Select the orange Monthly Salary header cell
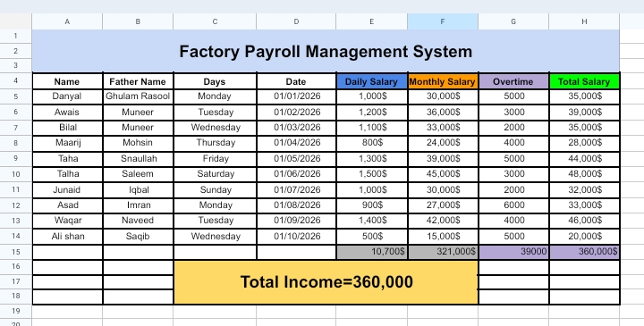This screenshot has width=644, height=326. (x=443, y=81)
